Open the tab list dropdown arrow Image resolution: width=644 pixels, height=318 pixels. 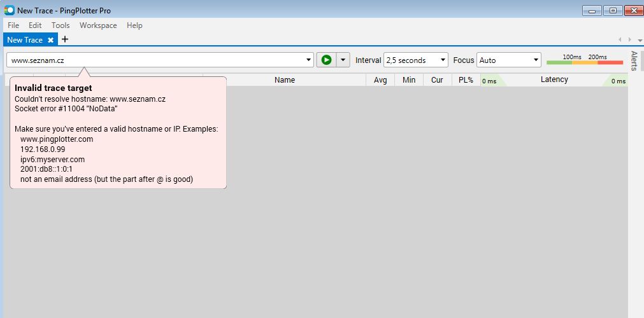[x=640, y=41]
